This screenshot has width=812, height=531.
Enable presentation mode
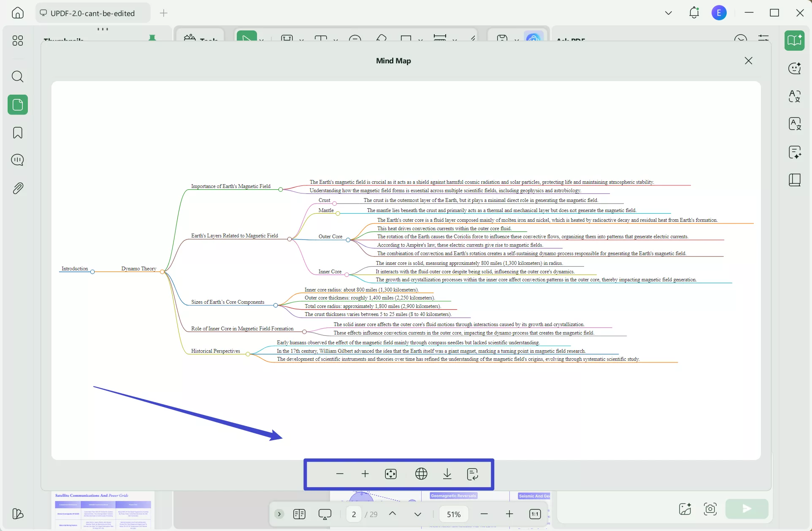325,514
